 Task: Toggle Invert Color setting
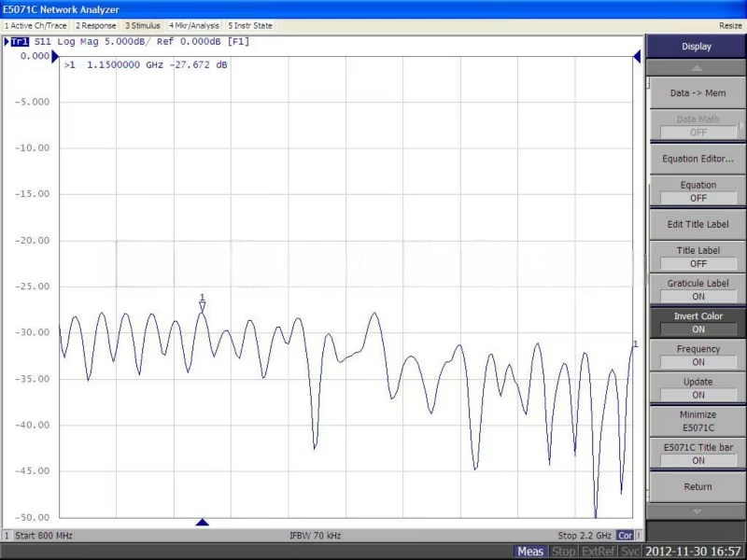[698, 323]
